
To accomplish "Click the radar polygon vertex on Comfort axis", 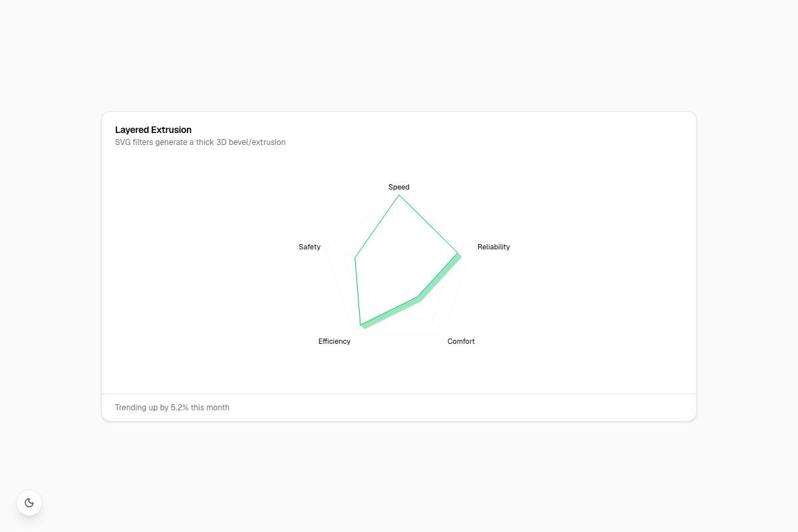I will (x=418, y=297).
